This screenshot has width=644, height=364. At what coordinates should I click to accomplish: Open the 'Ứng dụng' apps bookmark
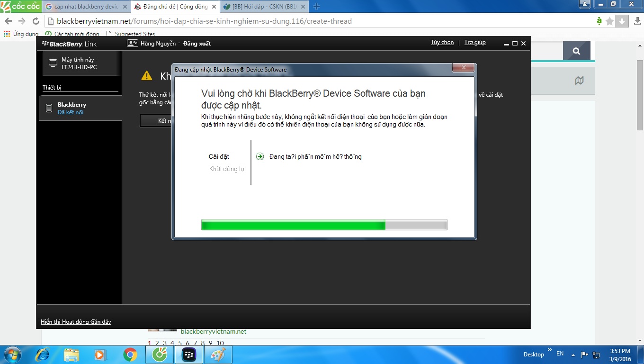[21, 34]
